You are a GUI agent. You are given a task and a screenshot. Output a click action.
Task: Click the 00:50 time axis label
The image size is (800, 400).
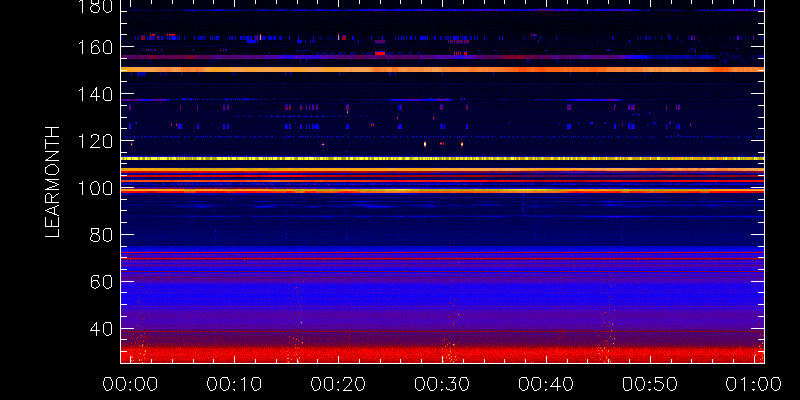click(x=650, y=384)
